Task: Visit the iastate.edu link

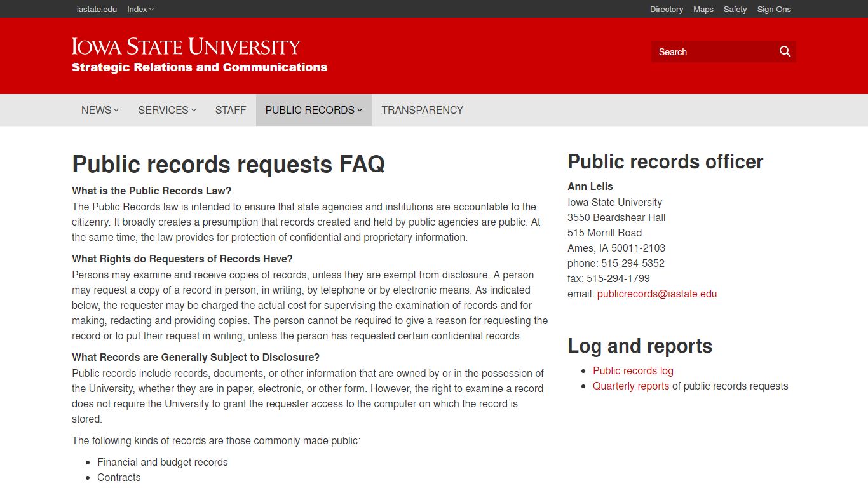Action: pos(97,9)
